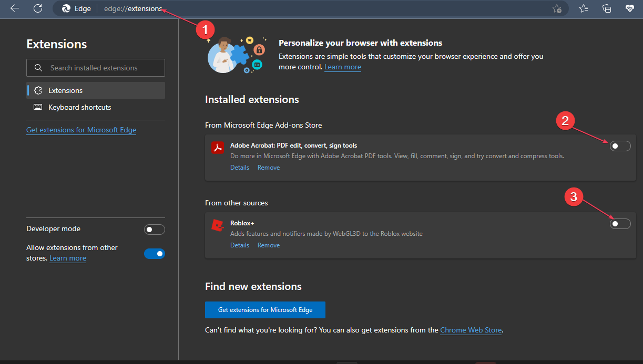643x364 pixels.
Task: Open the Collections icon in the toolbar
Action: (607, 8)
